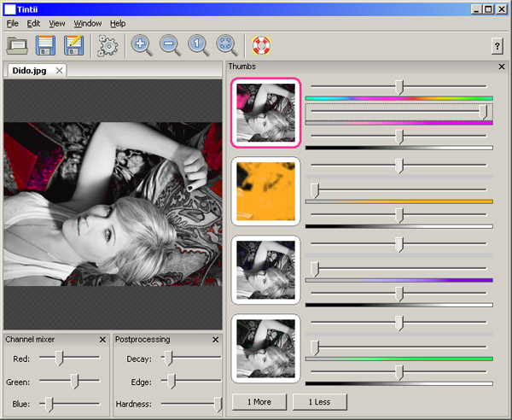Click the 1 Less button
The height and width of the screenshot is (420, 512).
coord(319,401)
